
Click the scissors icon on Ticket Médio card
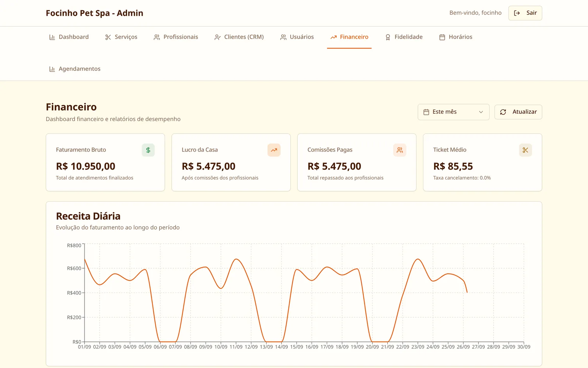click(526, 150)
